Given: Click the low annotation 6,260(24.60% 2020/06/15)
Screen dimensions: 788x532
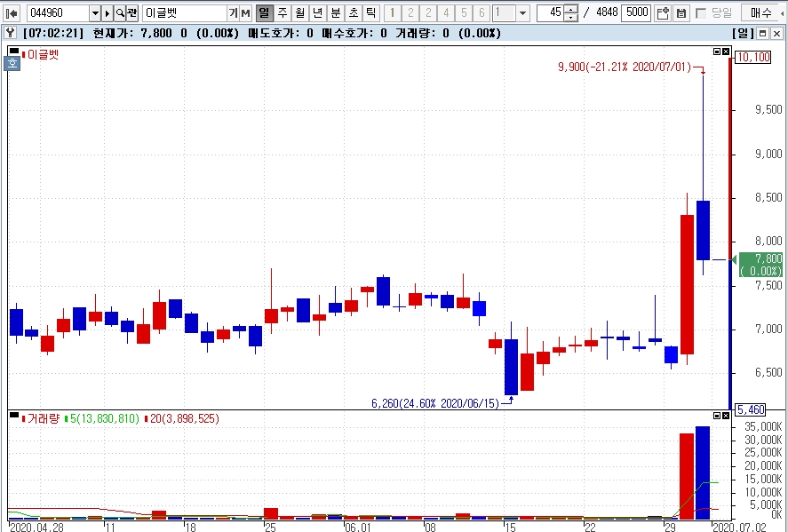Looking at the screenshot, I should tap(435, 403).
